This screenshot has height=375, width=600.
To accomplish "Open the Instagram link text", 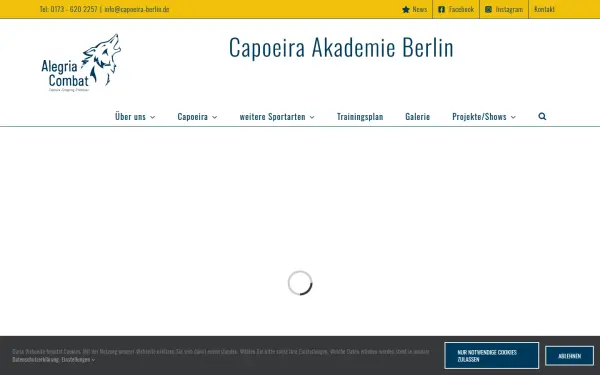I will click(x=509, y=9).
